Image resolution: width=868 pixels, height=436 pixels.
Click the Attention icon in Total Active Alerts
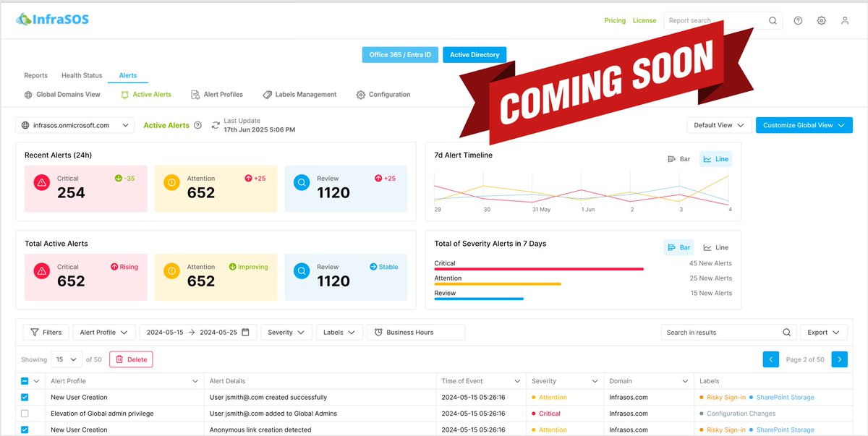[171, 272]
